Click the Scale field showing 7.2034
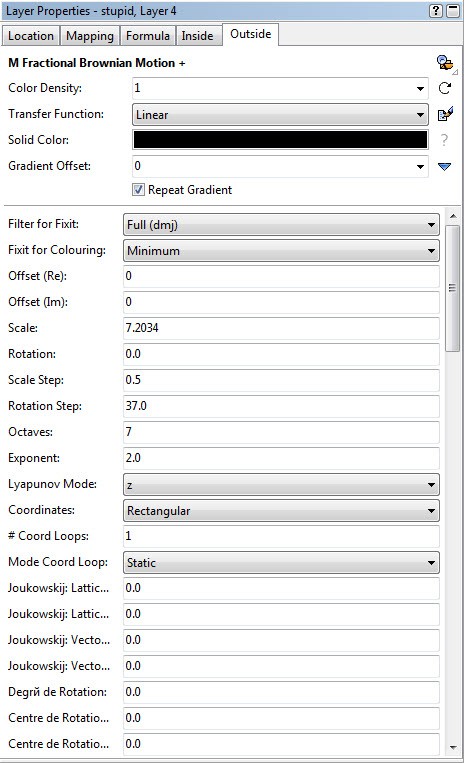The width and height of the screenshot is (464, 763). coord(281,328)
